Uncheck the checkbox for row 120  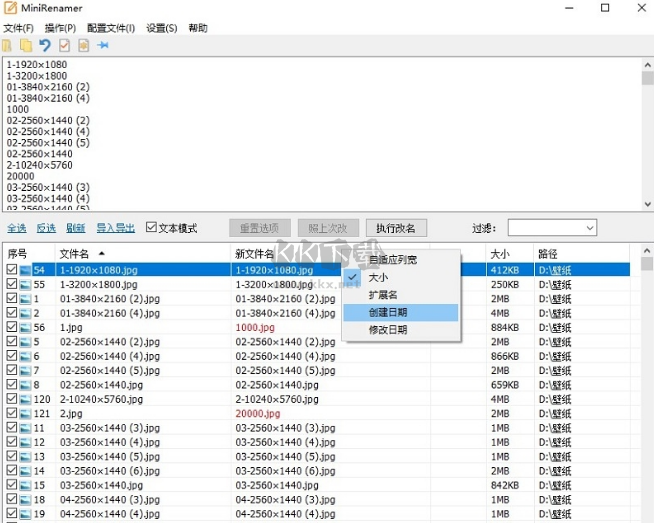(x=11, y=399)
